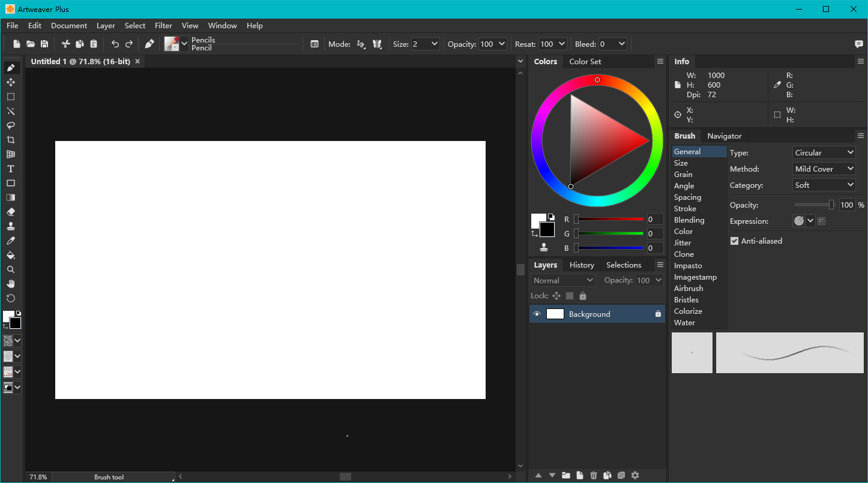Switch to the History tab
868x483 pixels.
pos(581,265)
